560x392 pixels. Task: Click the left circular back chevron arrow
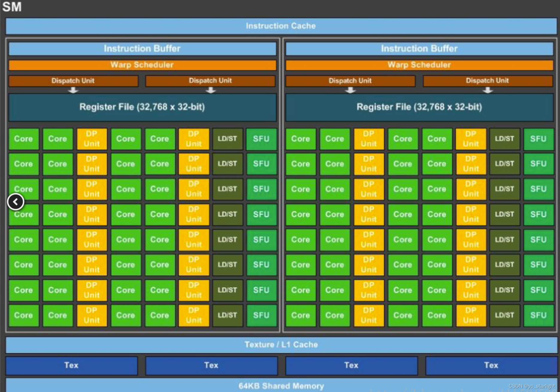tap(16, 202)
